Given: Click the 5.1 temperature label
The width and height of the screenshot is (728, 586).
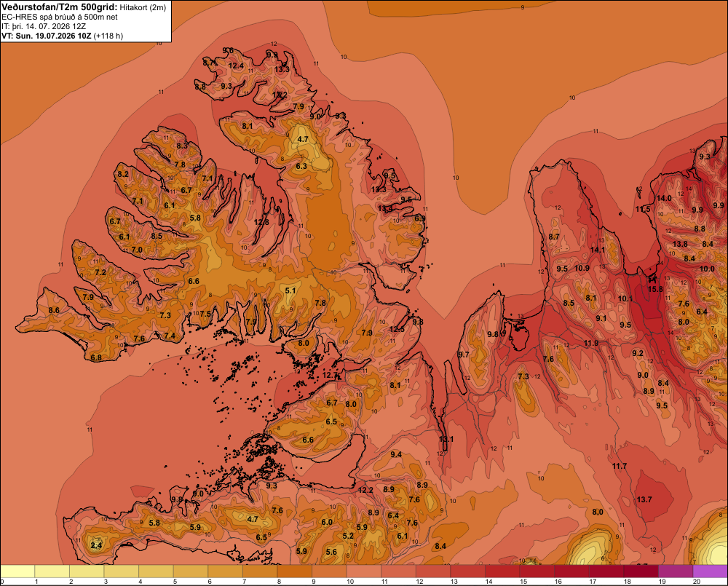Looking at the screenshot, I should coord(290,290).
